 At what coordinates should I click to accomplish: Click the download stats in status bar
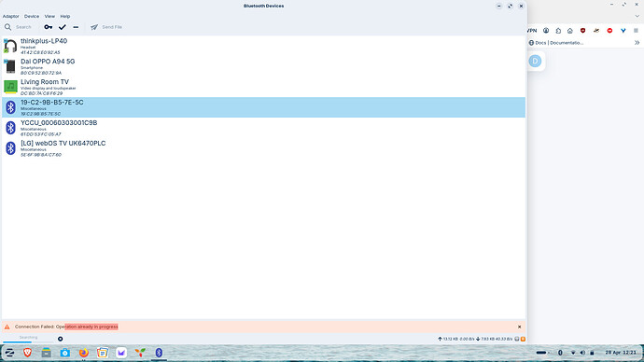[x=494, y=339]
